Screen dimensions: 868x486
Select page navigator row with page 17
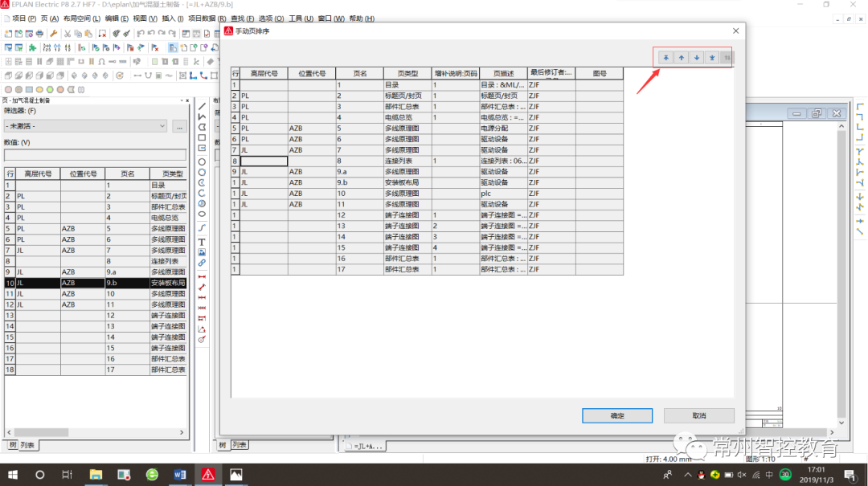tap(95, 370)
